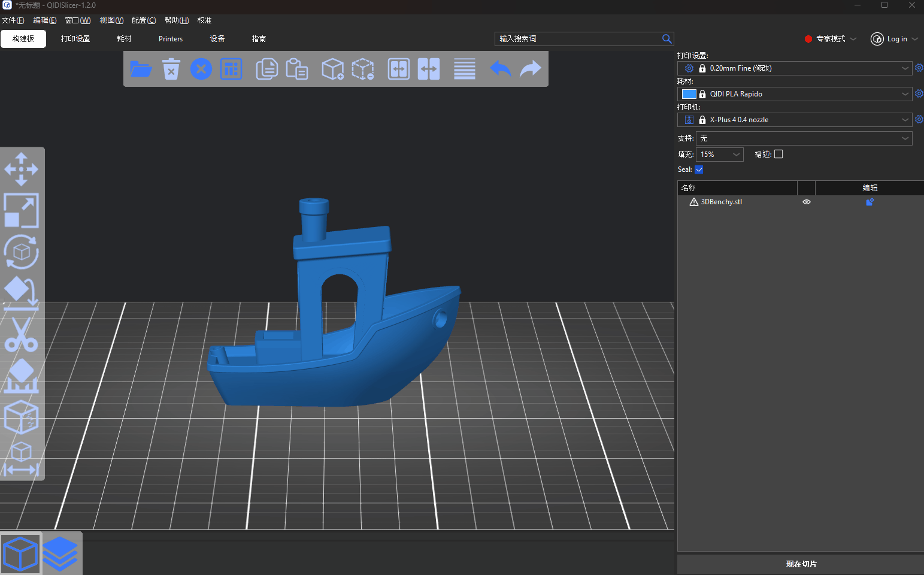Open printer settings gear icon
The height and width of the screenshot is (575, 924).
click(x=919, y=120)
